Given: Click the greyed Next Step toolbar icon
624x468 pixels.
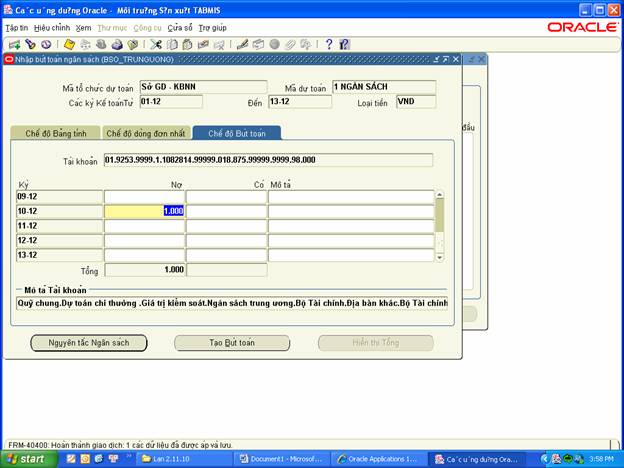Looking at the screenshot, I should tap(85, 44).
